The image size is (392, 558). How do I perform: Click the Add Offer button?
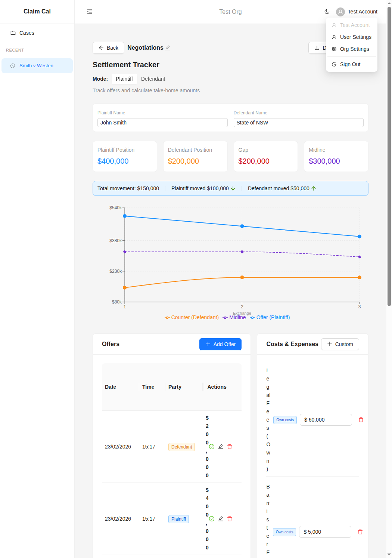click(x=220, y=344)
